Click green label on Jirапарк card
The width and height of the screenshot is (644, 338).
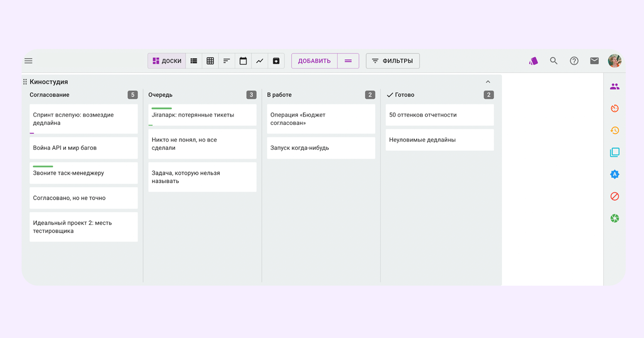point(161,108)
